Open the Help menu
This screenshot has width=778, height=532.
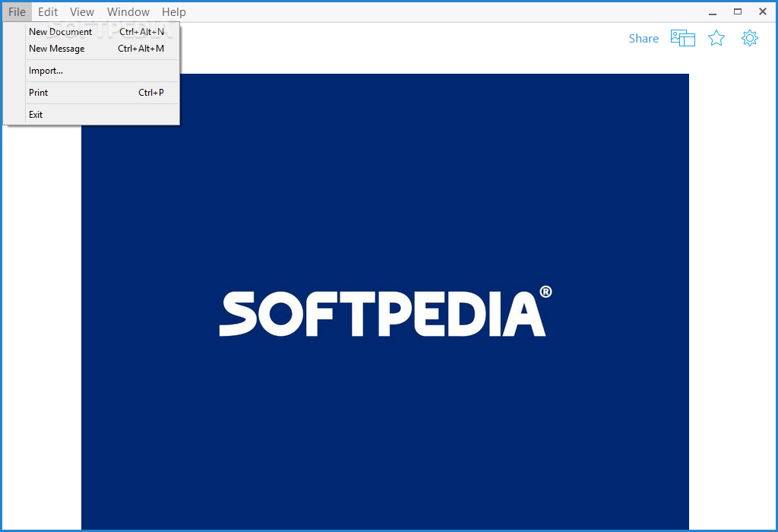pyautogui.click(x=174, y=12)
